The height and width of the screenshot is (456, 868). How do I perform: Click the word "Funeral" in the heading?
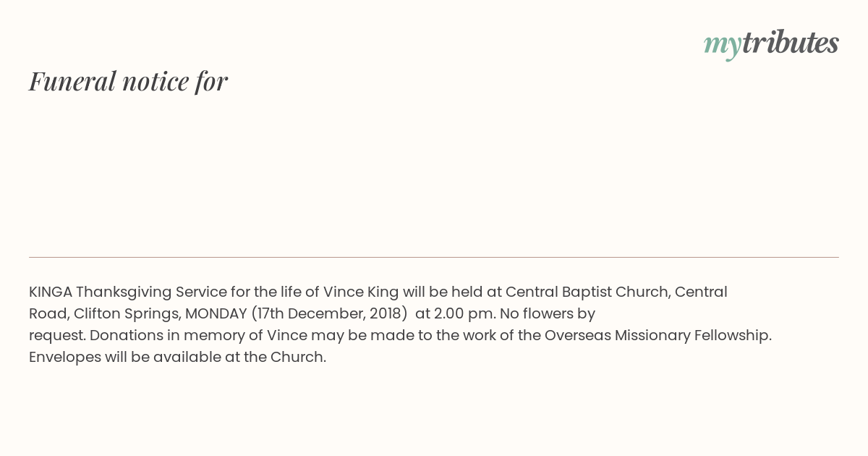point(72,81)
